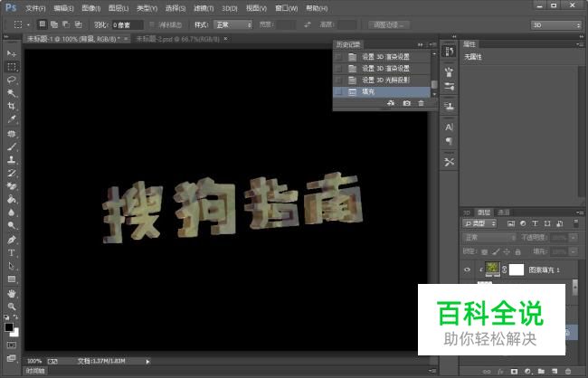This screenshot has width=588, height=378.
Task: Select the Lasso tool
Action: [12, 80]
